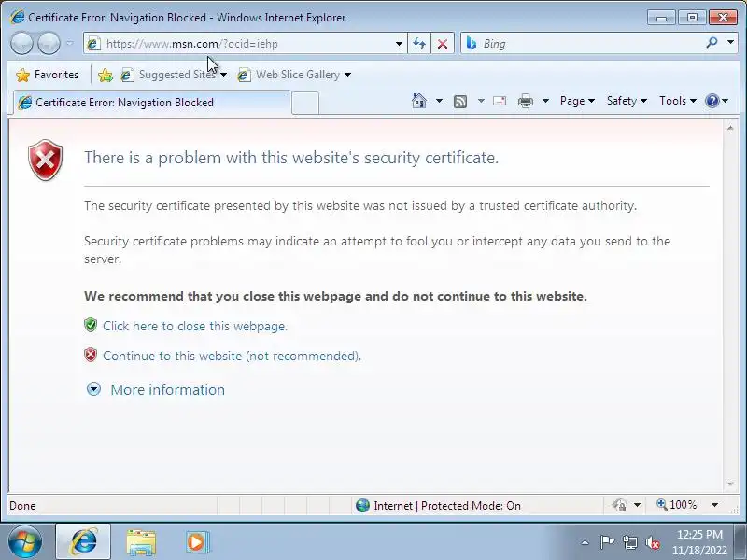Open Web Slice Gallery link

pos(289,75)
